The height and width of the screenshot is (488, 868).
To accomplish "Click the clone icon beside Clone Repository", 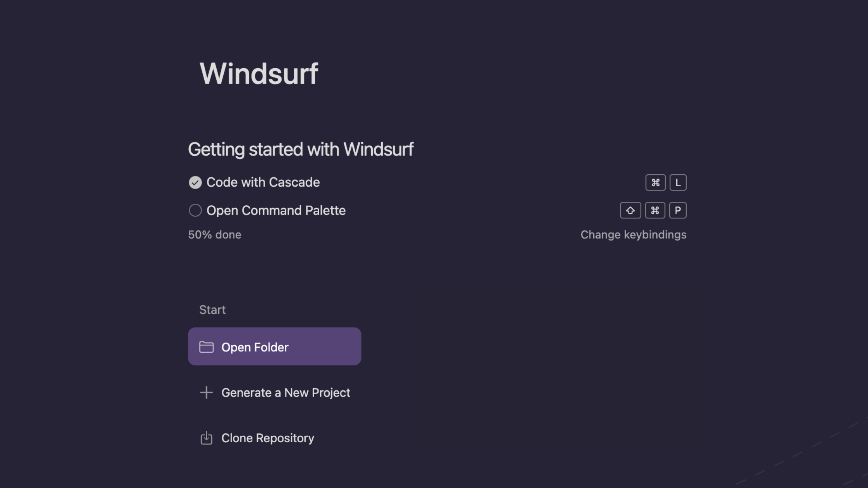I will pyautogui.click(x=207, y=438).
